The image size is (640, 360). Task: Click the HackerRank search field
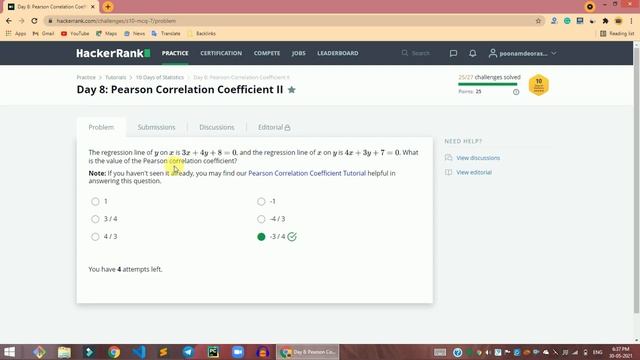coord(416,53)
